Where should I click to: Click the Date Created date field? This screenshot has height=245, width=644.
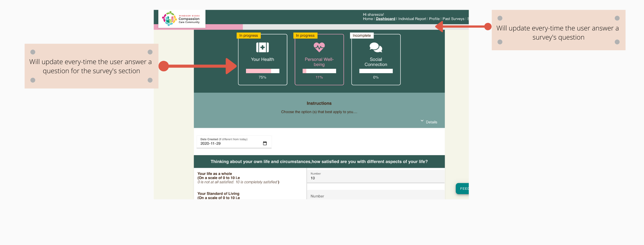coord(229,144)
